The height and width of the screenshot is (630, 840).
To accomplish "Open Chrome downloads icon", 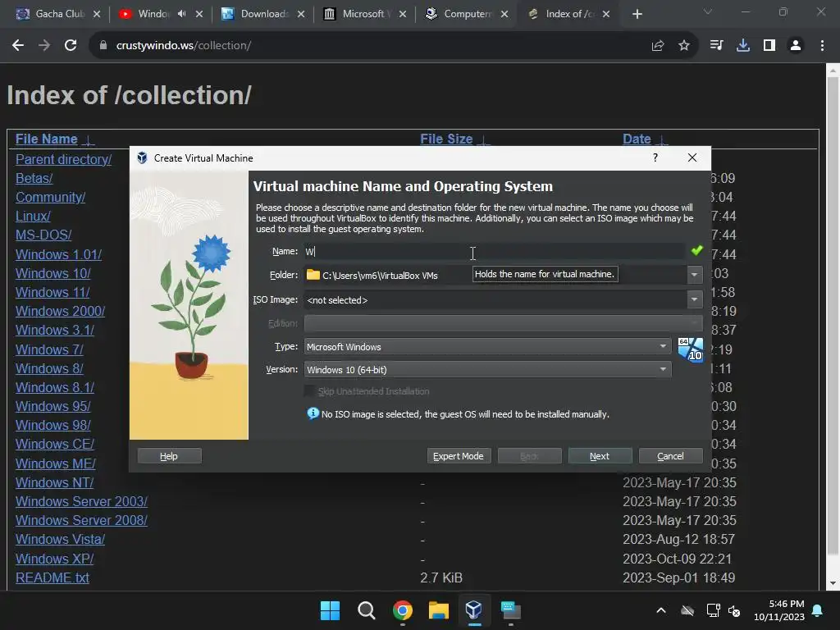I will point(743,46).
